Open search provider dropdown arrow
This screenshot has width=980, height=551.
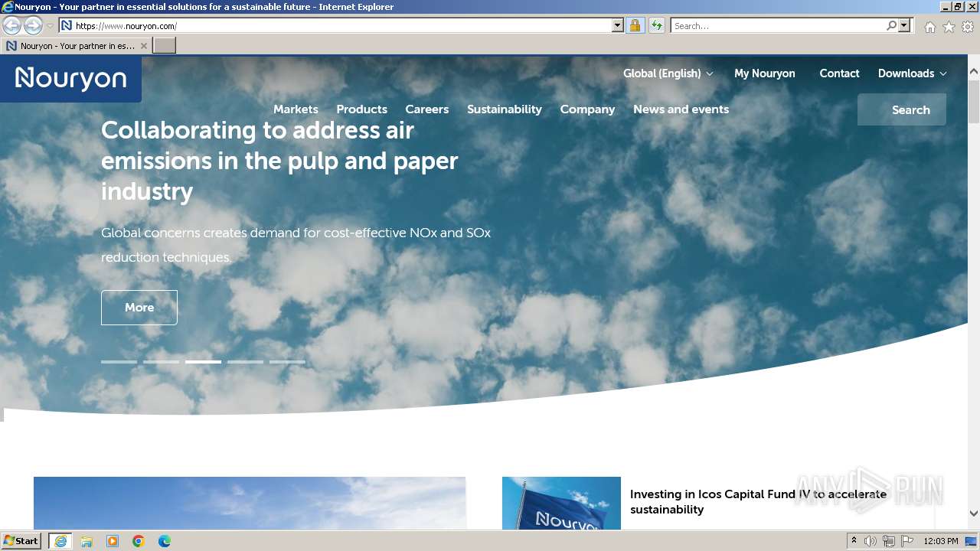tap(904, 26)
